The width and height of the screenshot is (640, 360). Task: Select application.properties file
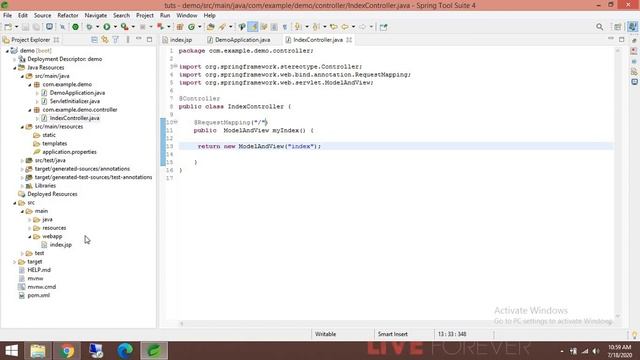[69, 152]
